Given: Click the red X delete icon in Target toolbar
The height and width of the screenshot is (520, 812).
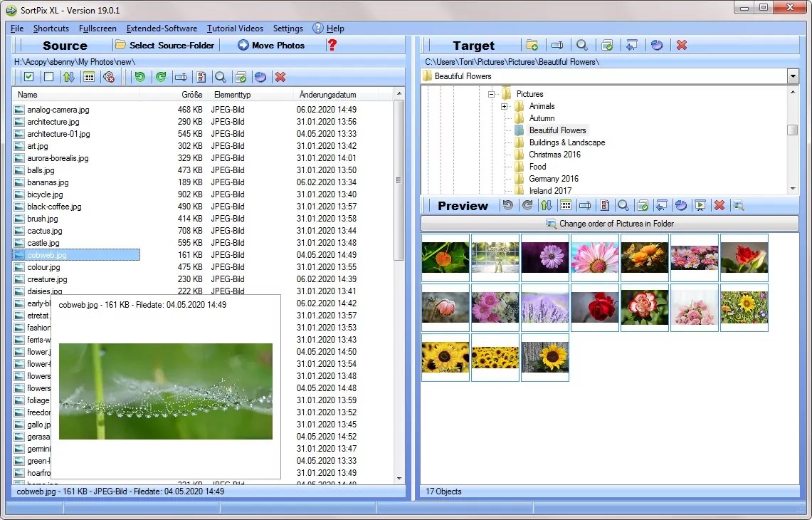Looking at the screenshot, I should click(681, 45).
